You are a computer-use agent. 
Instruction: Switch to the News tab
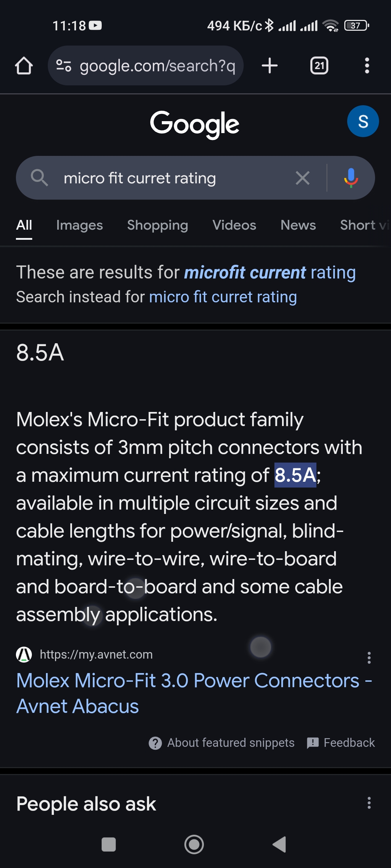coord(298,225)
